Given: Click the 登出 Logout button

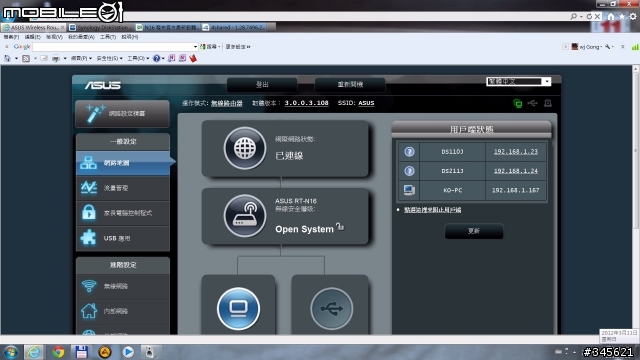Looking at the screenshot, I should point(262,84).
